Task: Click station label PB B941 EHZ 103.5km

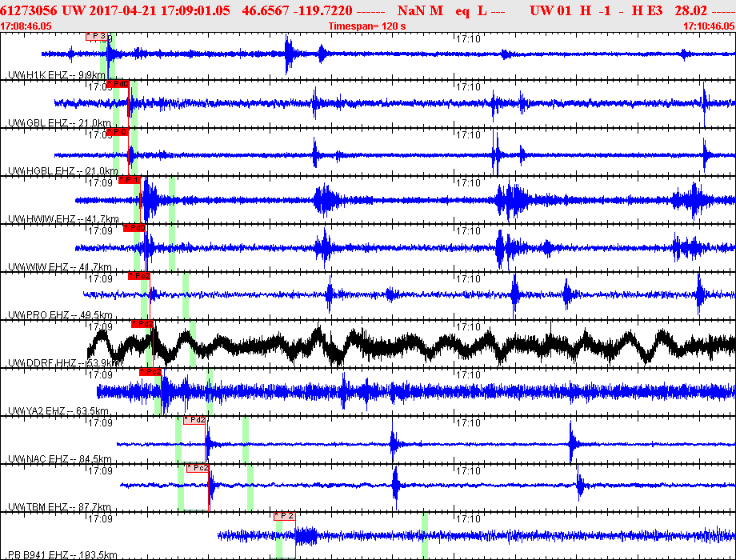Action: 62,555
